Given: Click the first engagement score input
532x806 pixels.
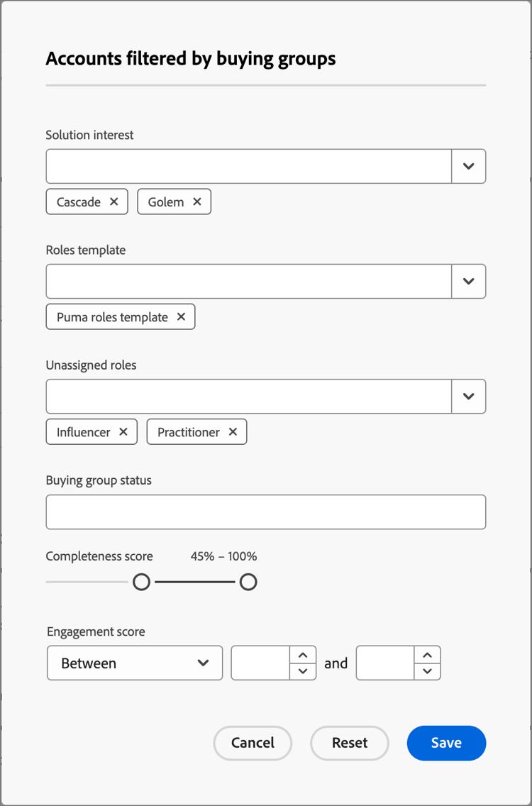Looking at the screenshot, I should click(x=259, y=663).
